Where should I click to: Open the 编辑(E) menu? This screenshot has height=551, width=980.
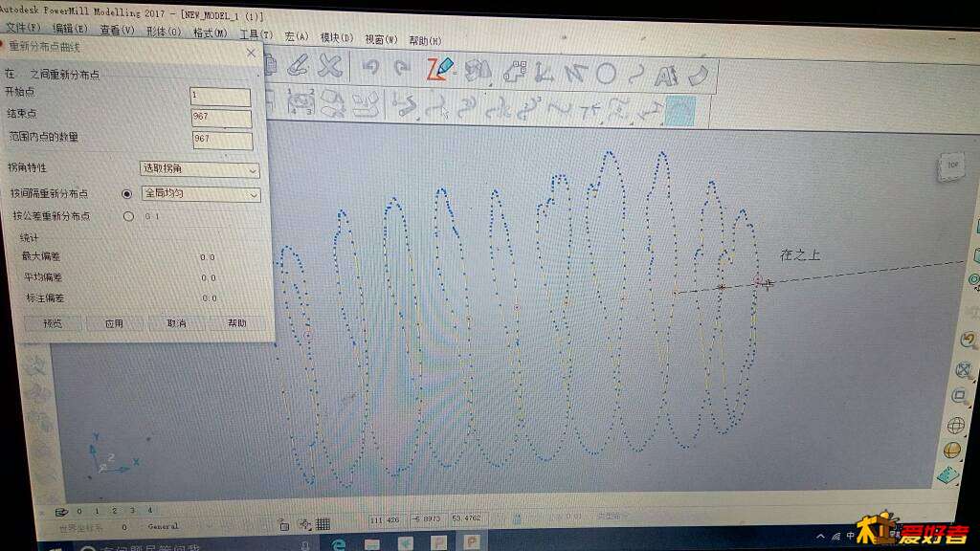[x=70, y=29]
